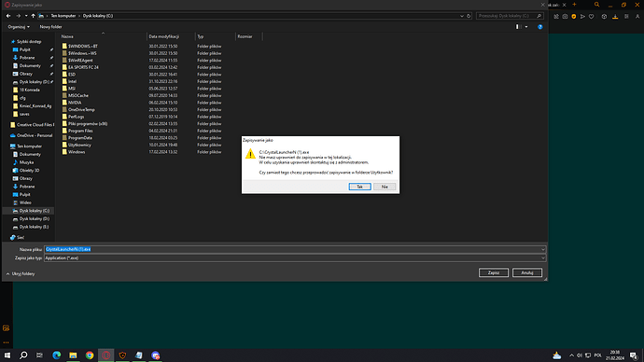Open the browser profile icon

tap(637, 17)
